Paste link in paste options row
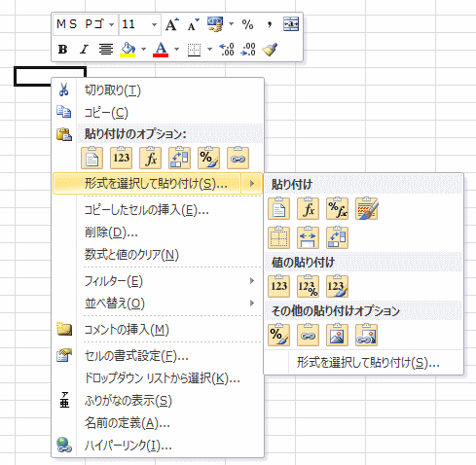The width and height of the screenshot is (476, 465). tap(238, 159)
